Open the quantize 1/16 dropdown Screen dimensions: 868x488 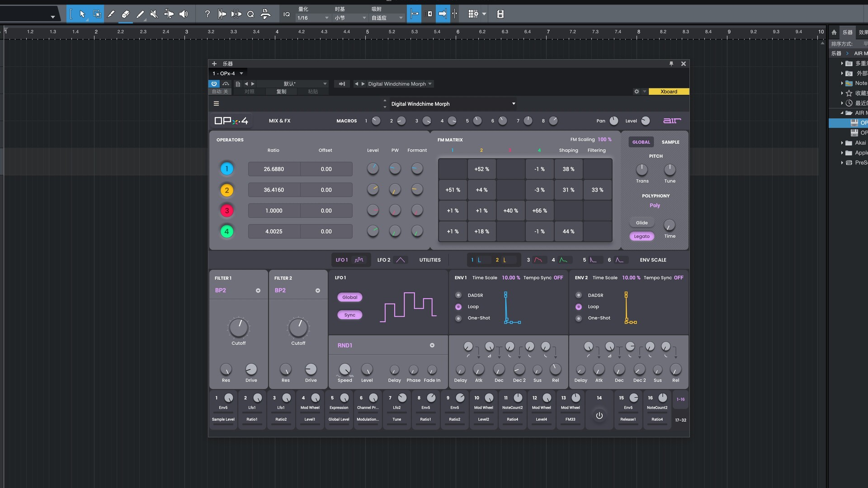click(x=313, y=18)
